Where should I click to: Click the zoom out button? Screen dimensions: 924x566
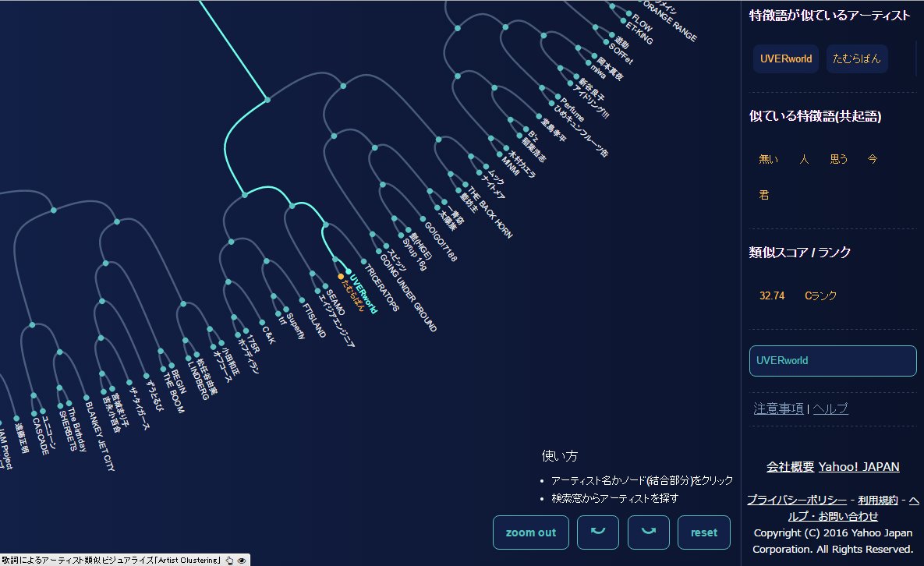point(530,532)
